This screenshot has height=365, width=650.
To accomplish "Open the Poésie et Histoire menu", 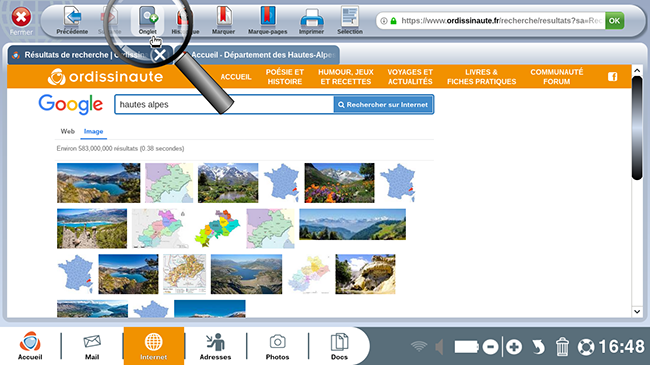I will [285, 77].
